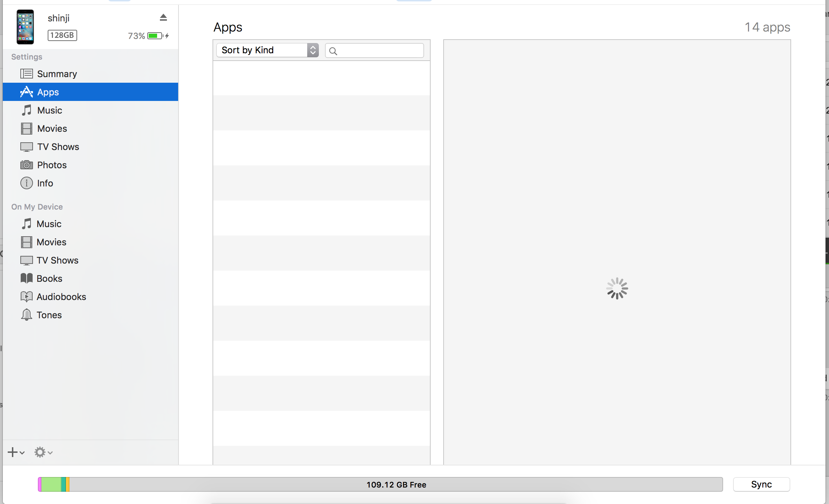The width and height of the screenshot is (829, 504).
Task: Open the Photos settings section
Action: tap(52, 165)
